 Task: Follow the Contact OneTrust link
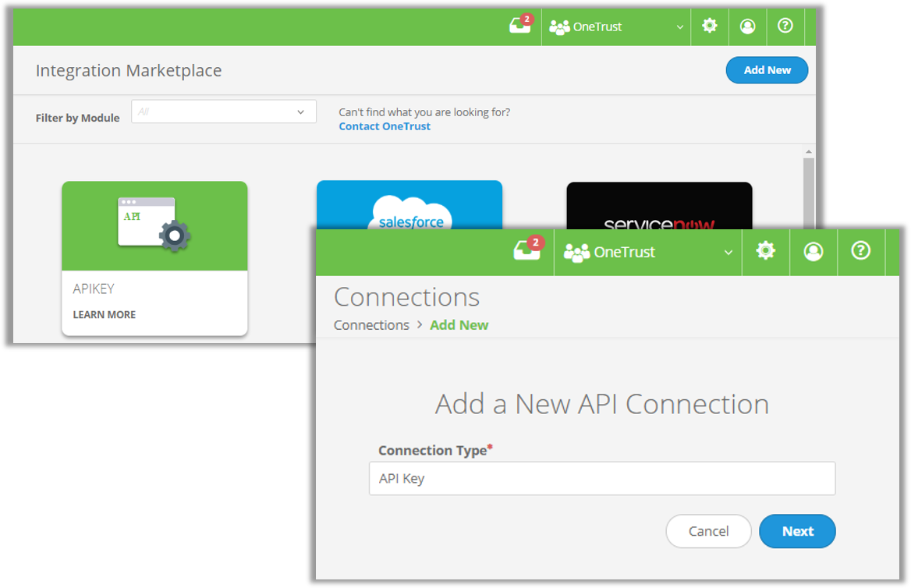pyautogui.click(x=385, y=126)
